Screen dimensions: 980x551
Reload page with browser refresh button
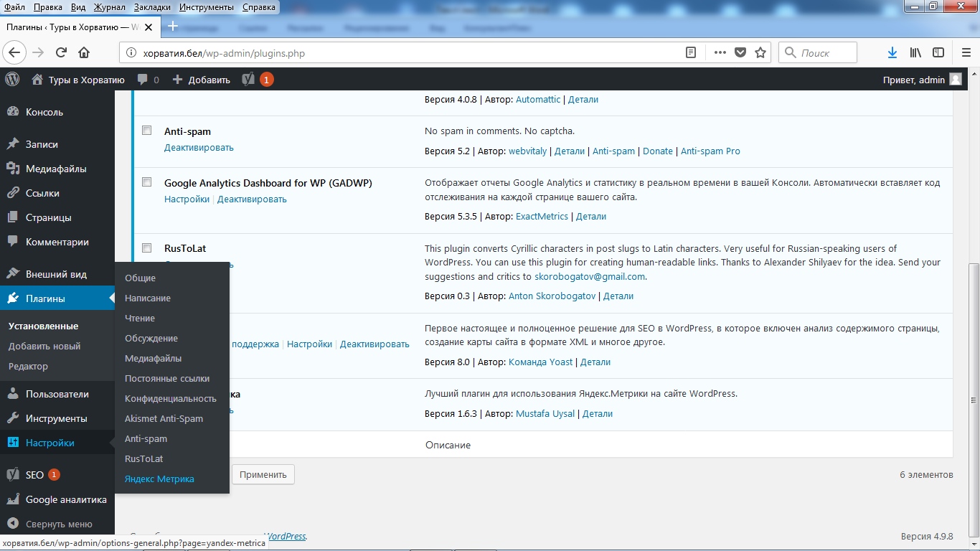click(61, 52)
